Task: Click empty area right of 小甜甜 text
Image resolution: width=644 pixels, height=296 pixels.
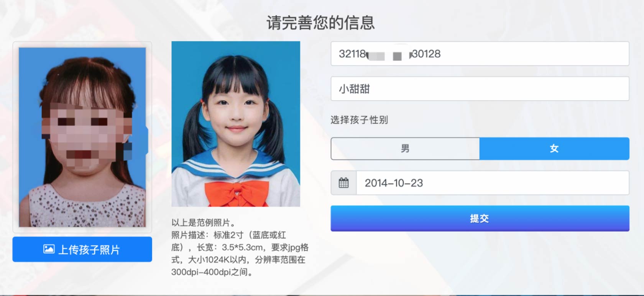Action: point(498,89)
